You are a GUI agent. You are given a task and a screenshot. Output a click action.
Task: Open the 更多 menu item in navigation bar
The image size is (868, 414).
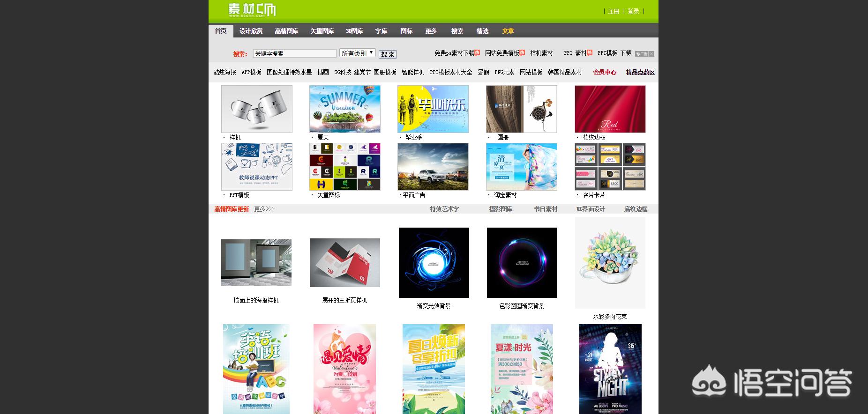pos(431,31)
